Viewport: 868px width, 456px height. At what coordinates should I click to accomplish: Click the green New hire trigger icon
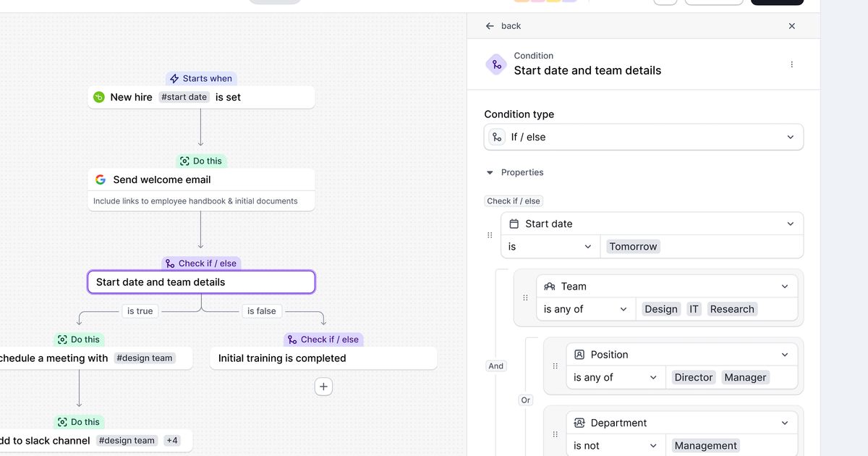(99, 97)
